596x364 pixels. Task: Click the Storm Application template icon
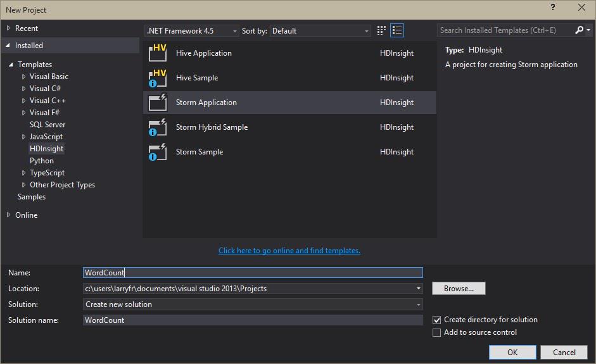pos(157,103)
